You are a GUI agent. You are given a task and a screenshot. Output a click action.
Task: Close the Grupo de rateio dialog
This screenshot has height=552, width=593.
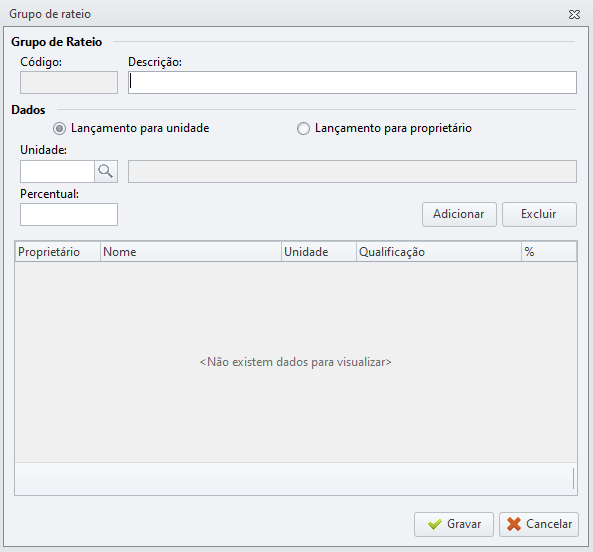574,14
